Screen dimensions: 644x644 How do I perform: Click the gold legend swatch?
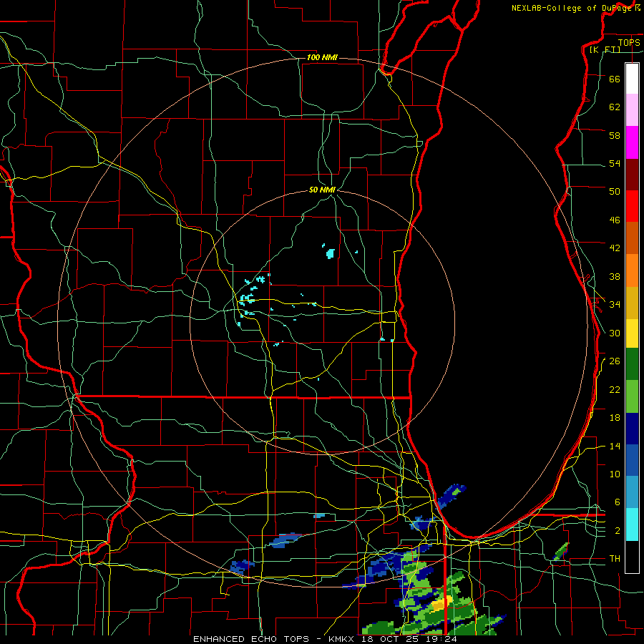click(632, 303)
